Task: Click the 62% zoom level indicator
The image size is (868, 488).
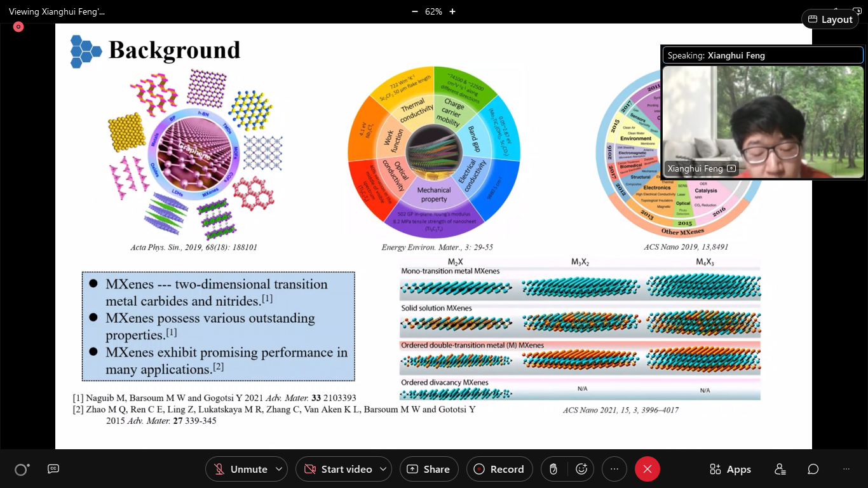Action: tap(434, 11)
